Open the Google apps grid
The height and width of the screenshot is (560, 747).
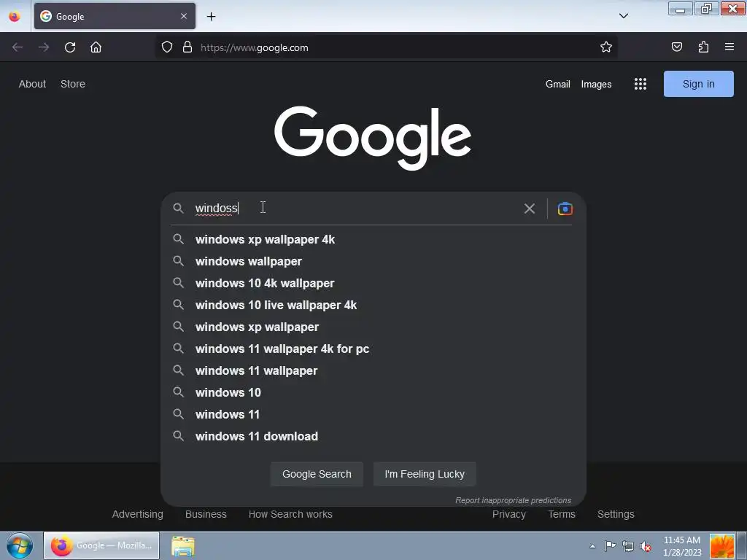click(x=640, y=85)
